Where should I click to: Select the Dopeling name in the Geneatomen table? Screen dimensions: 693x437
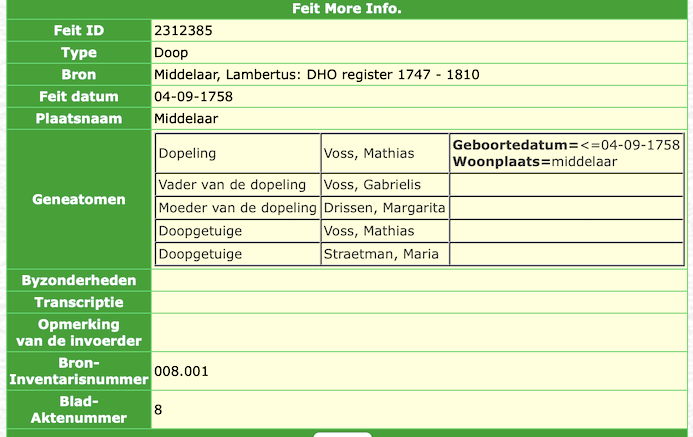(x=364, y=154)
